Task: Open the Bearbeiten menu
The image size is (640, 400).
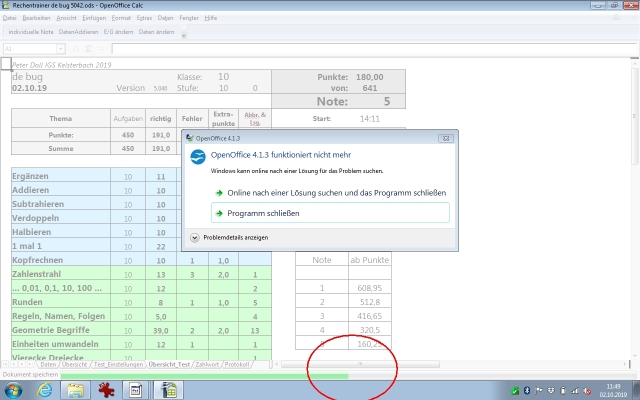Action: 36,18
